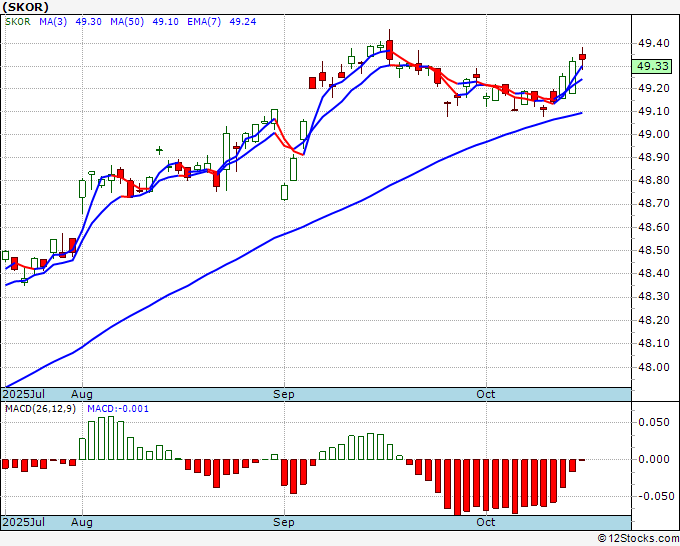Click the lowest red MACD bar before October
The height and width of the screenshot is (546, 680).
[x=457, y=487]
